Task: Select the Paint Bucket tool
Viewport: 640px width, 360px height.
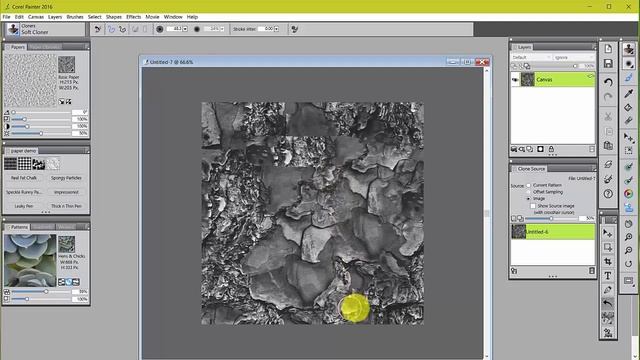Action: tap(629, 107)
